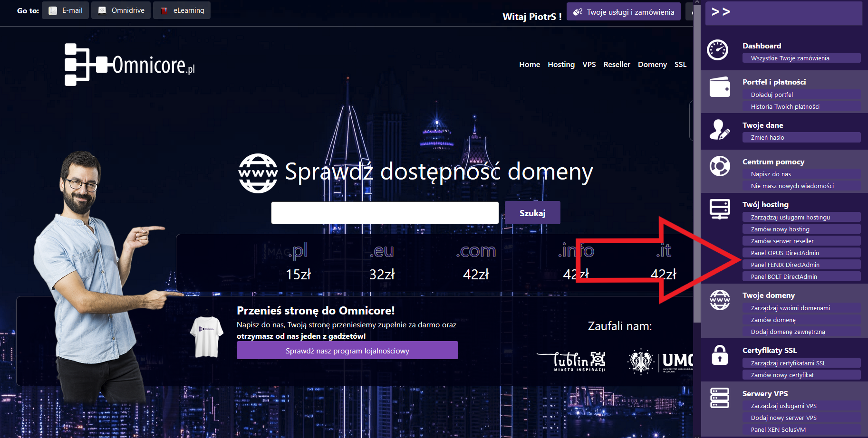Click Sprawdź nasz program lojalnościowy button
Viewport: 868px width, 438px height.
347,351
